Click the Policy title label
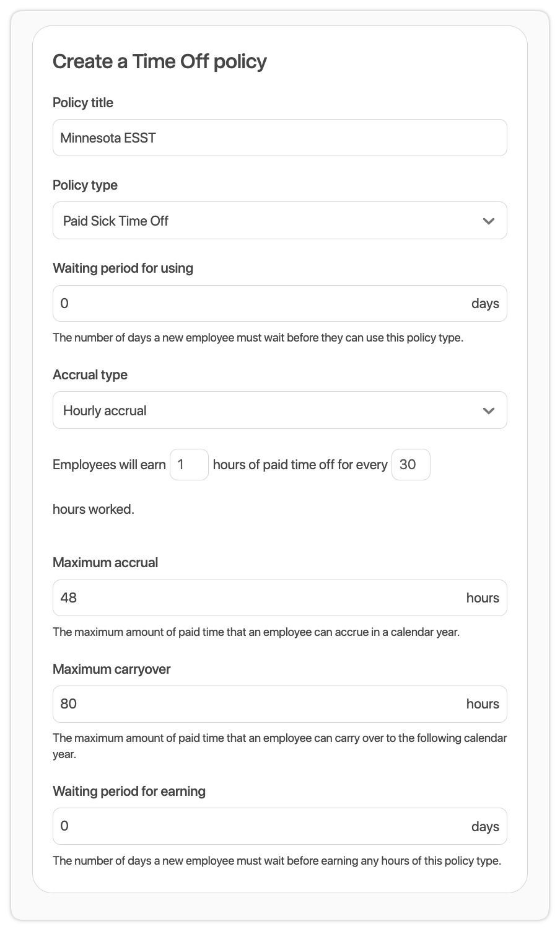This screenshot has width=560, height=931. coord(83,103)
